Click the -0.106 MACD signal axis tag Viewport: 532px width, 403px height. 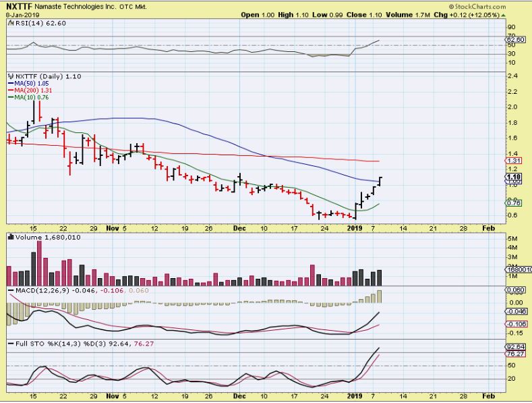pos(516,324)
